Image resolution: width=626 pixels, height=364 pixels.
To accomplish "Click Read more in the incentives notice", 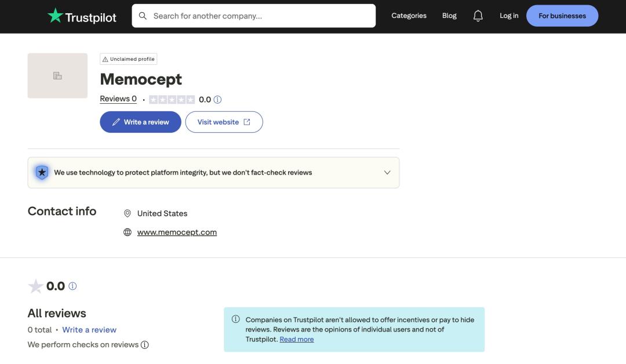I will coord(296,340).
